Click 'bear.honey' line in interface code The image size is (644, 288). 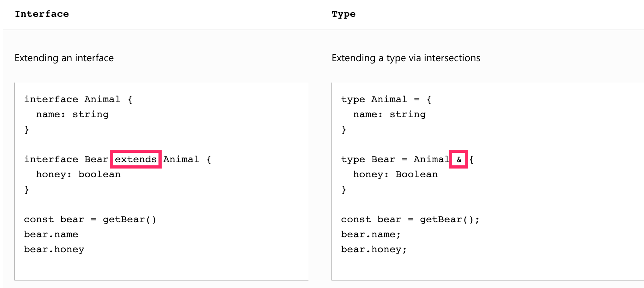54,249
